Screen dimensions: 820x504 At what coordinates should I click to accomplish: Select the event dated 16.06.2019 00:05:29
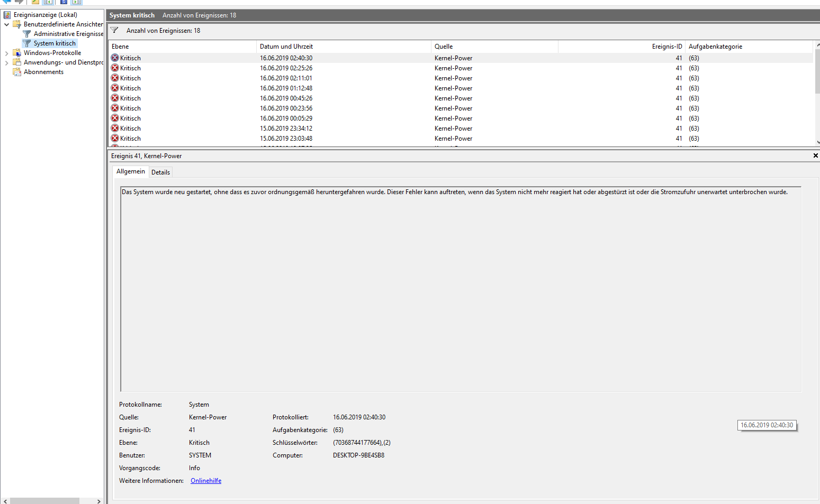point(461,118)
